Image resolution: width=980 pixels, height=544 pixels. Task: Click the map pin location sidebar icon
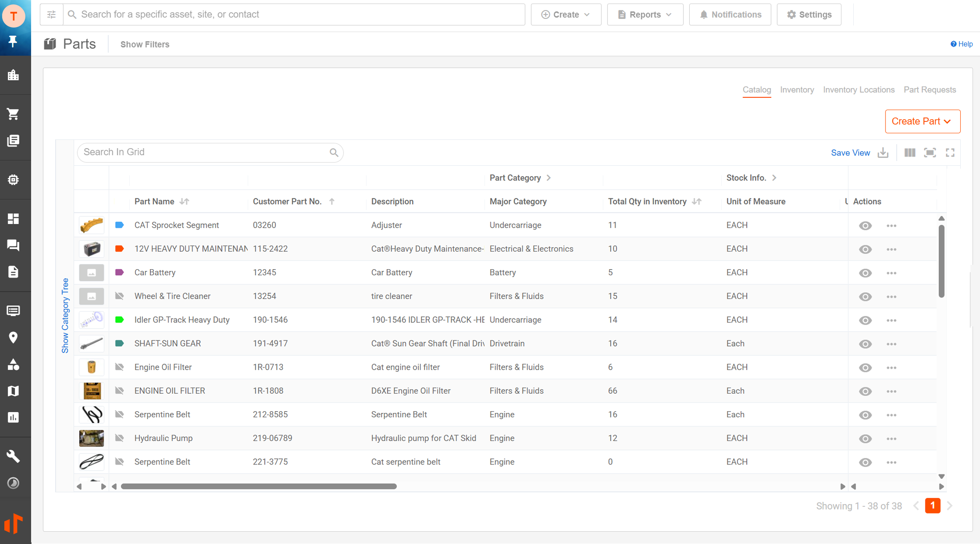pyautogui.click(x=13, y=337)
